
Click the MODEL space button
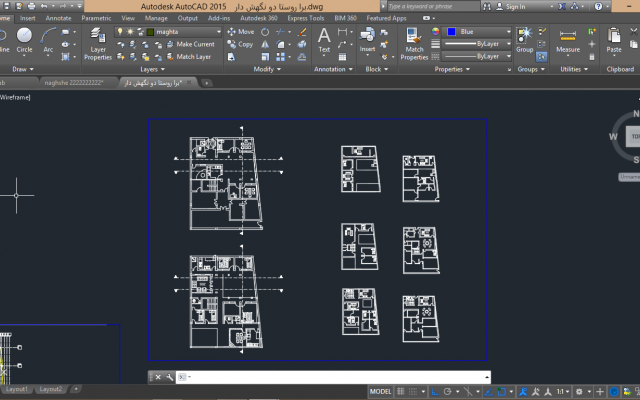point(380,391)
